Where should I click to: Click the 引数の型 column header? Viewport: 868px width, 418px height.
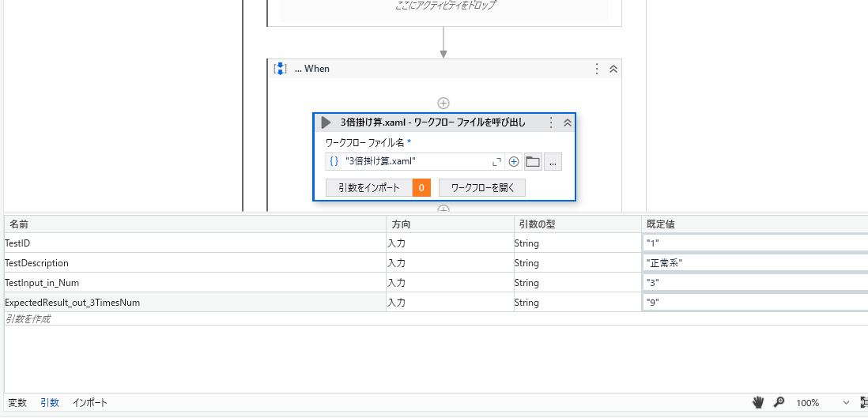pyautogui.click(x=578, y=224)
